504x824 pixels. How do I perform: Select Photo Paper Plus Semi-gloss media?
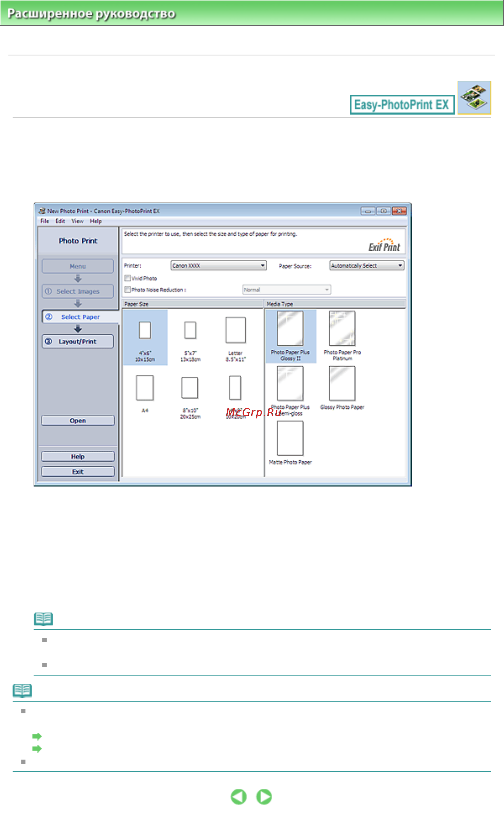tap(290, 391)
